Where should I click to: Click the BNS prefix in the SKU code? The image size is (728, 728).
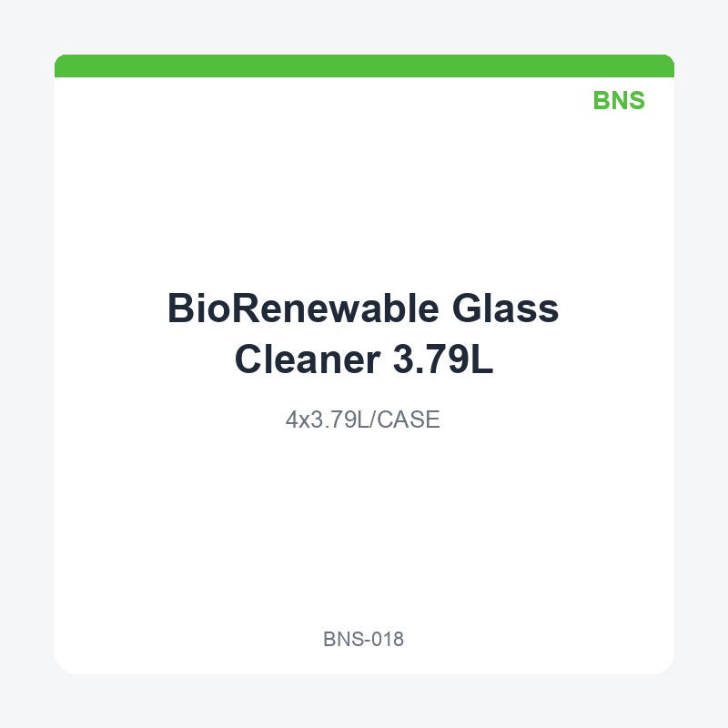pyautogui.click(x=344, y=640)
